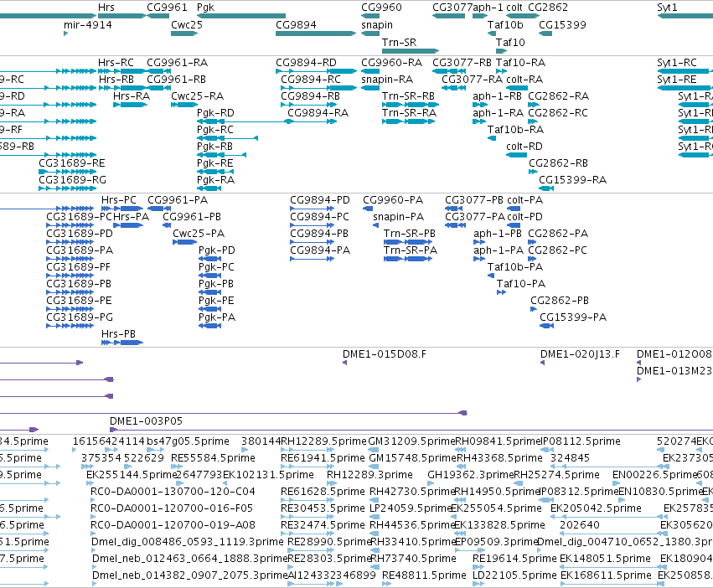The image size is (713, 588).
Task: Select the Cwc25-RA transcript label
Action: coord(198,96)
